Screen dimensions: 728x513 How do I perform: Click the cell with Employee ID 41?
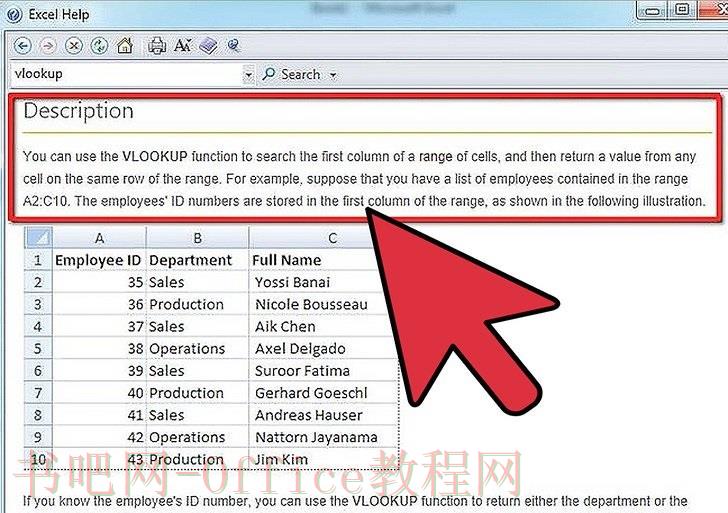tap(99, 415)
